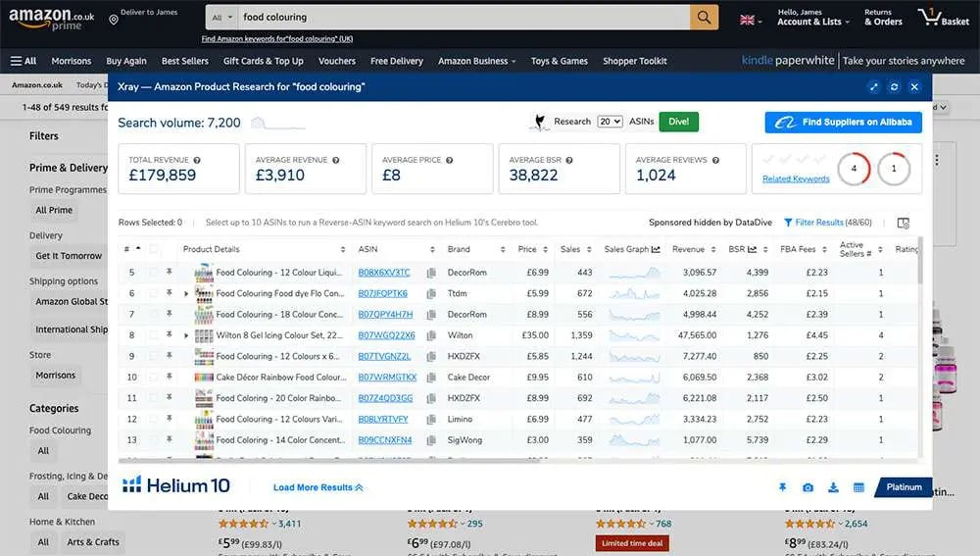Take a screenshot with the camera icon
The width and height of the screenshot is (980, 556).
coord(808,487)
